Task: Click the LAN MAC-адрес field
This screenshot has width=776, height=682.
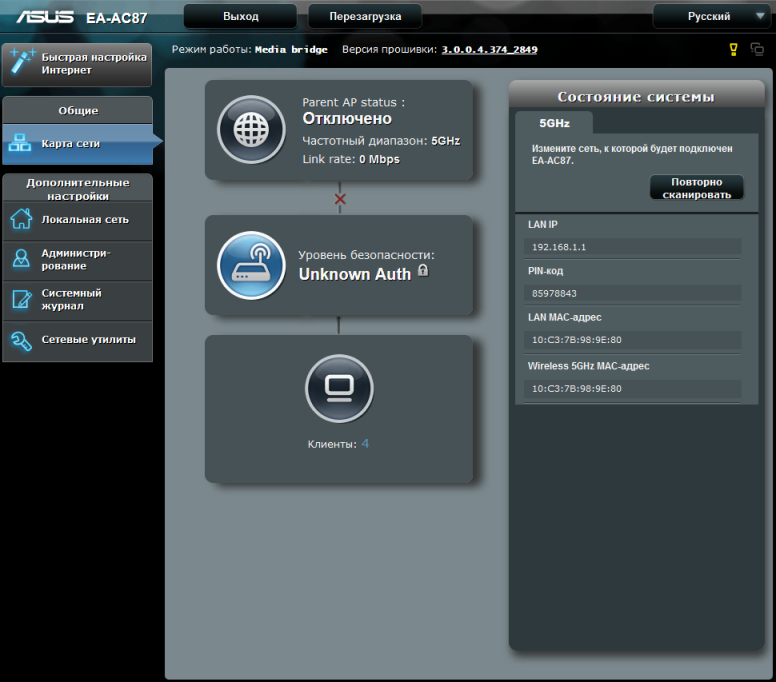Action: pos(632,340)
